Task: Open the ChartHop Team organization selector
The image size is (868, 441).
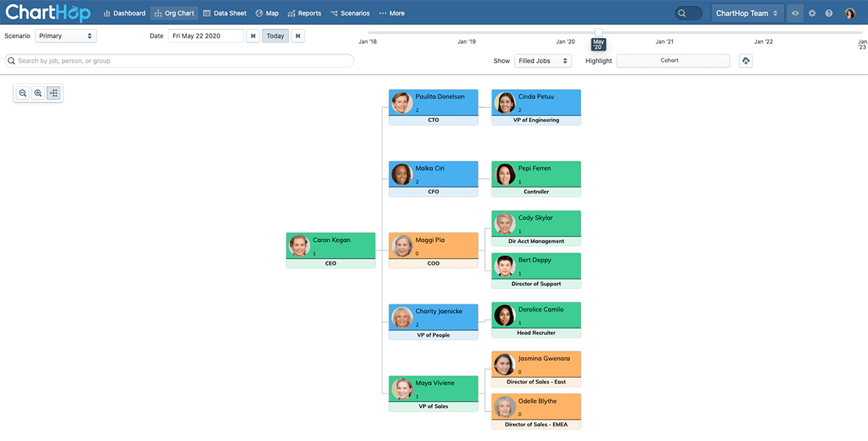Action: (x=747, y=13)
